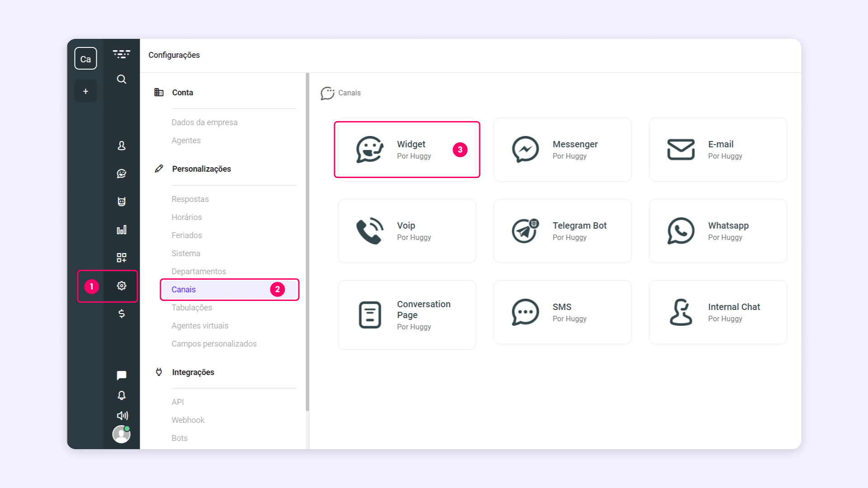Open the Conversation Page channel card
This screenshot has height=488, width=868.
click(407, 315)
